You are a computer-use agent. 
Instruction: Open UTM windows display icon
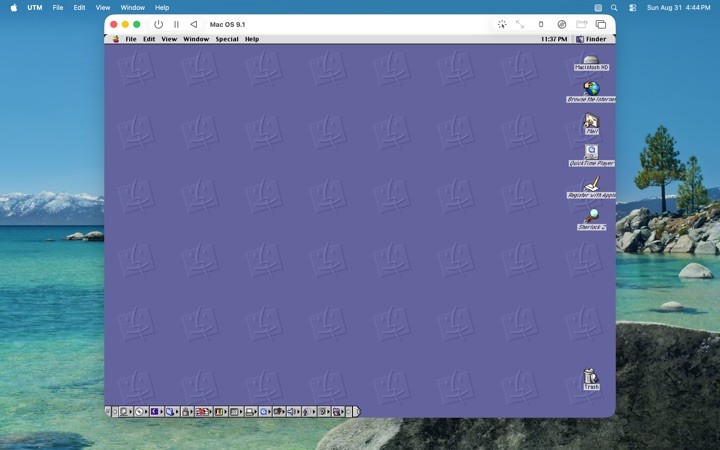[601, 24]
